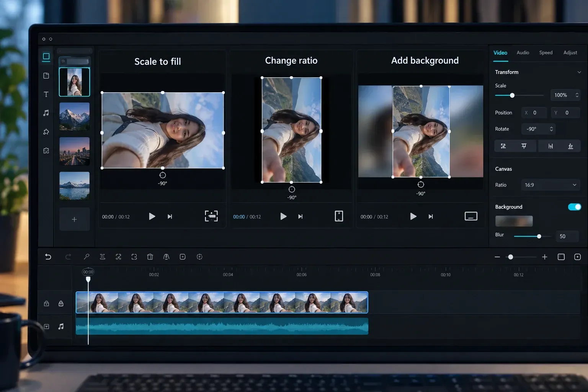This screenshot has width=588, height=392.
Task: Click the Blur value field showing 50
Action: click(567, 236)
